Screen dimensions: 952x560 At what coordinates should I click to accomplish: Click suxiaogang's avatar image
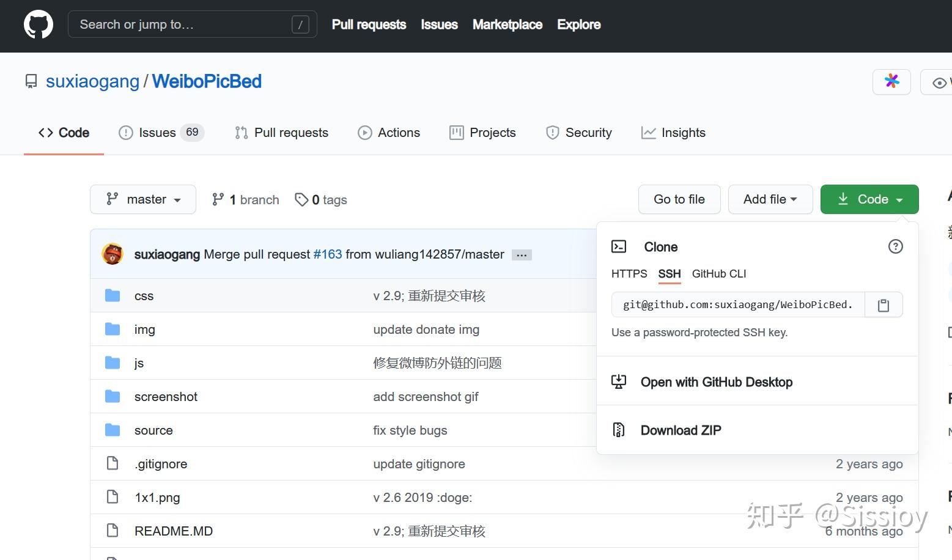coord(113,254)
